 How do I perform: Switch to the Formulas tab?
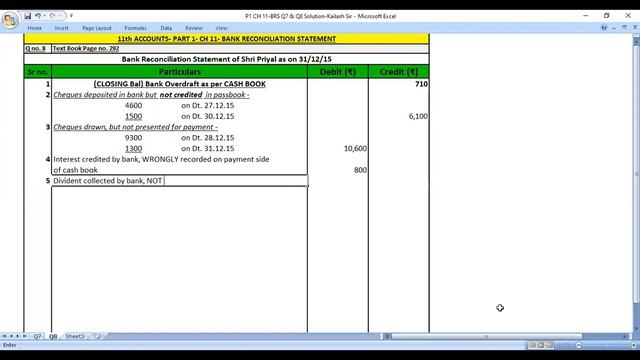tap(135, 28)
